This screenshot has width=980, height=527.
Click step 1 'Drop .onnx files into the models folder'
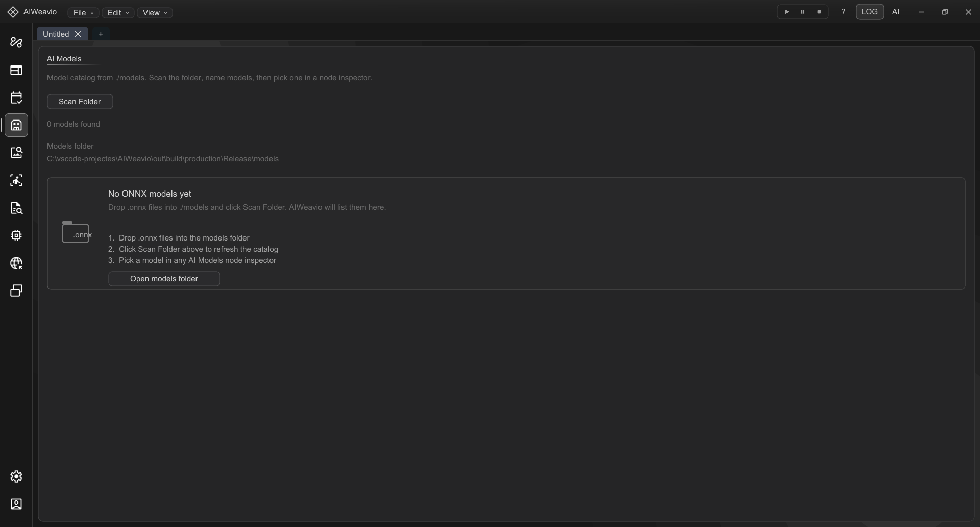[179, 238]
